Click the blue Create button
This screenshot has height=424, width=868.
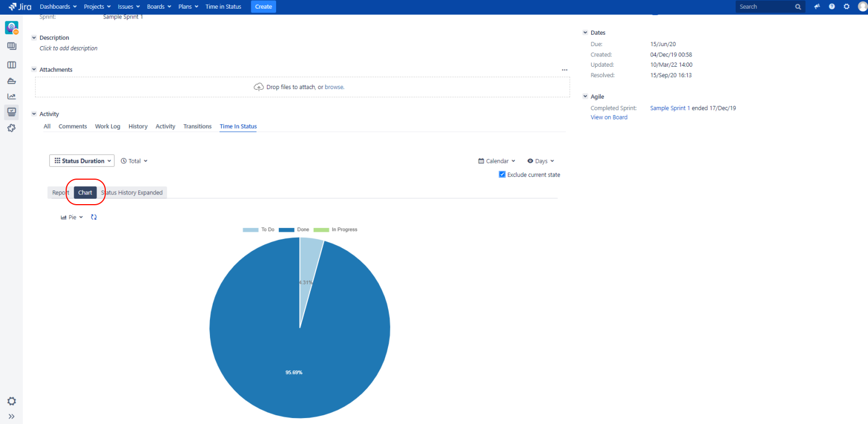263,7
